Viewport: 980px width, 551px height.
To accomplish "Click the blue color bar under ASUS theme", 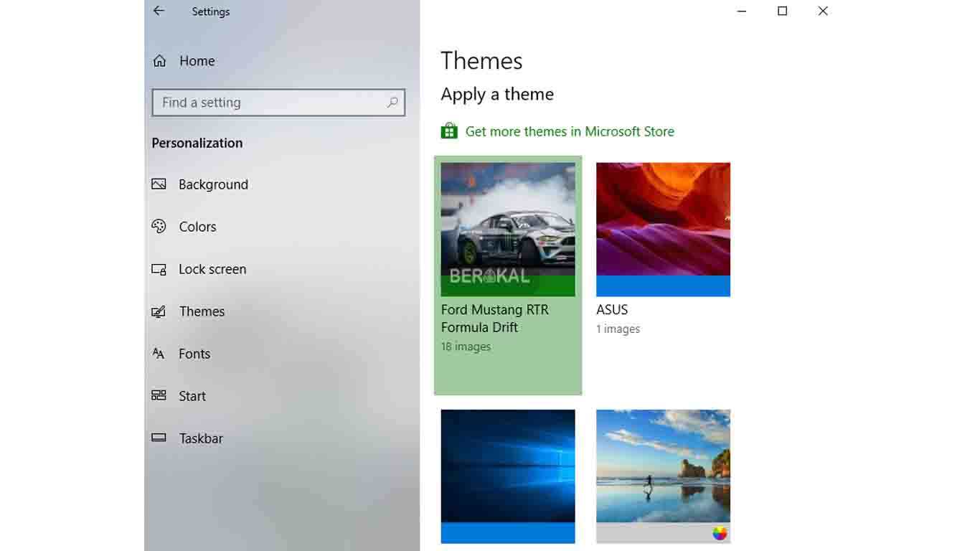I will [x=663, y=286].
